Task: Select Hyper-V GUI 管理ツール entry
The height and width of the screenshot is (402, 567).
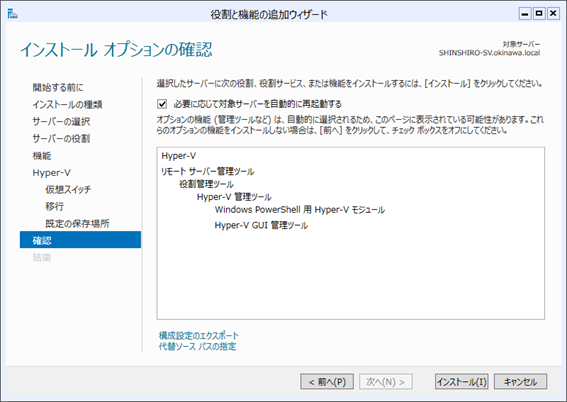Action: 261,226
